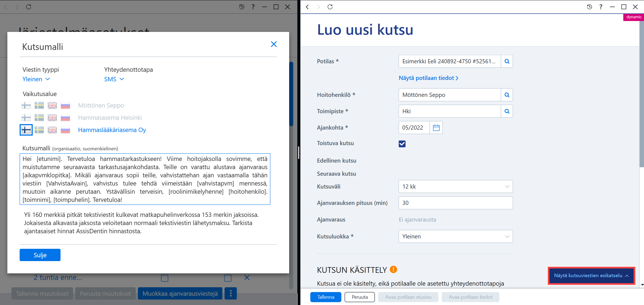Click the Peruuta button

[x=360, y=297]
